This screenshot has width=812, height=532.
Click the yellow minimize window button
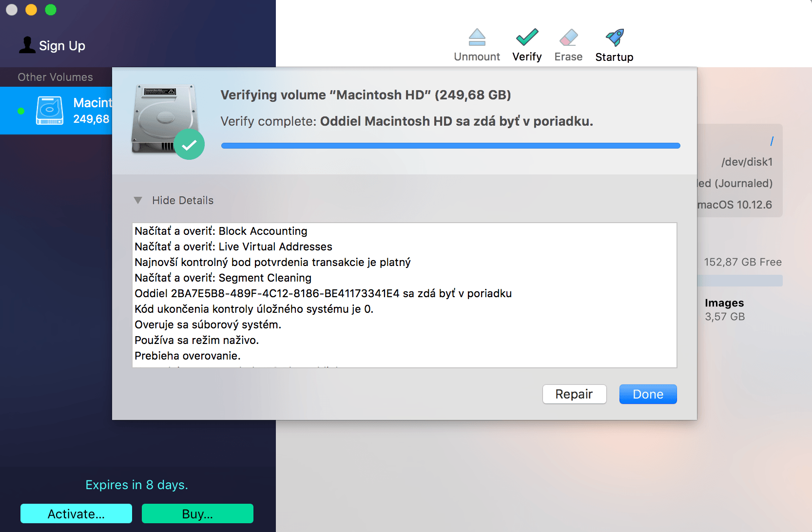31,10
